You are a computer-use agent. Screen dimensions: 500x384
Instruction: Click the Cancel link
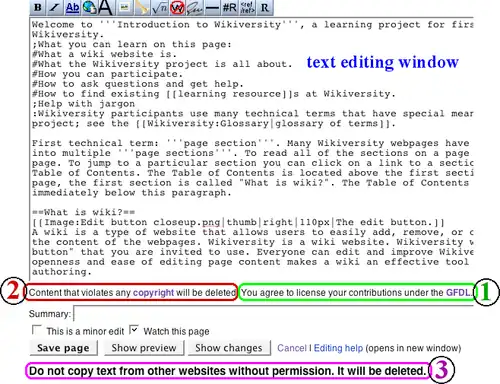(x=292, y=348)
